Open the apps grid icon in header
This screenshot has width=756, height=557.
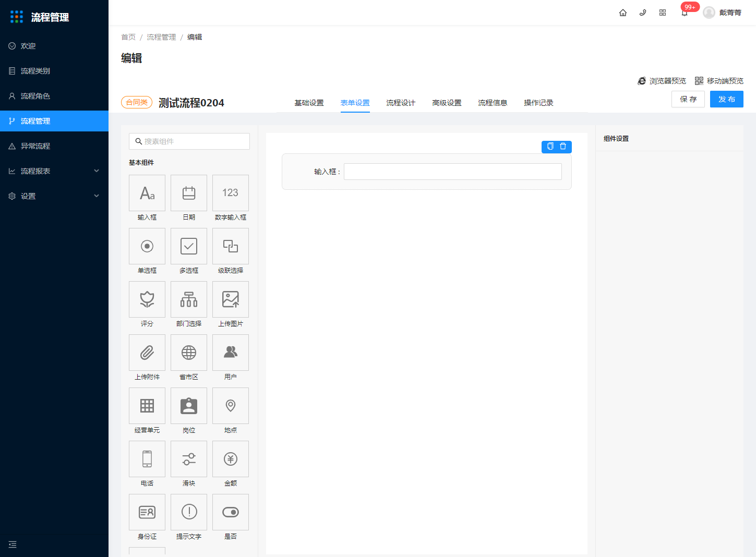coord(663,13)
